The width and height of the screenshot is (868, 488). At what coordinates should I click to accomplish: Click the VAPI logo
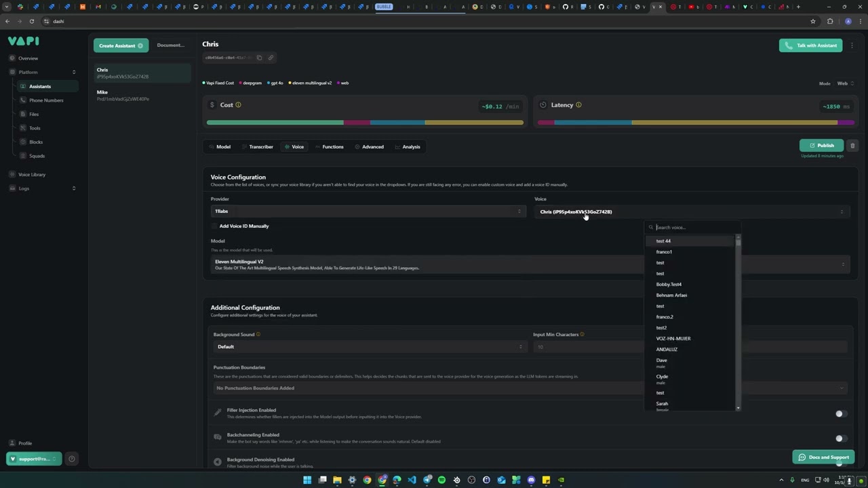point(24,41)
